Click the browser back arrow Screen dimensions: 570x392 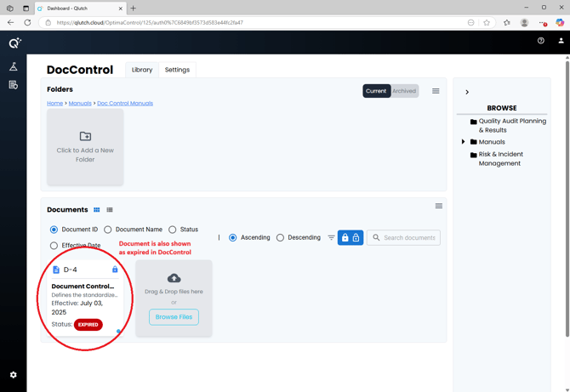[x=10, y=22]
